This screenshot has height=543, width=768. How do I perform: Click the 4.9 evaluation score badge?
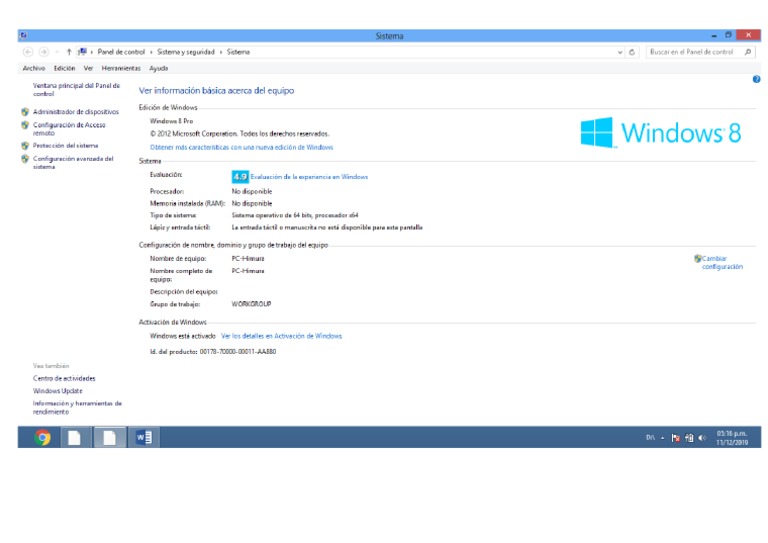tap(240, 177)
